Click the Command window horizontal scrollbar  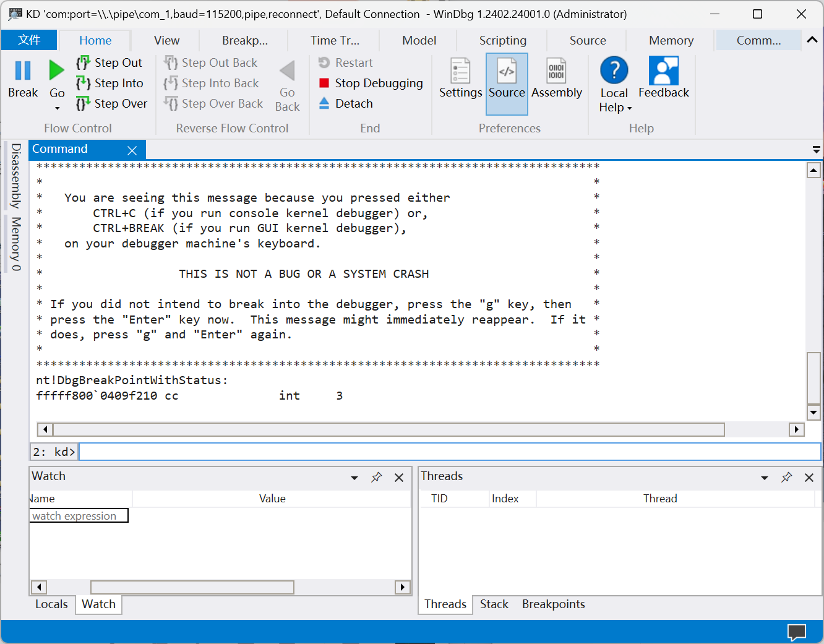pos(388,429)
